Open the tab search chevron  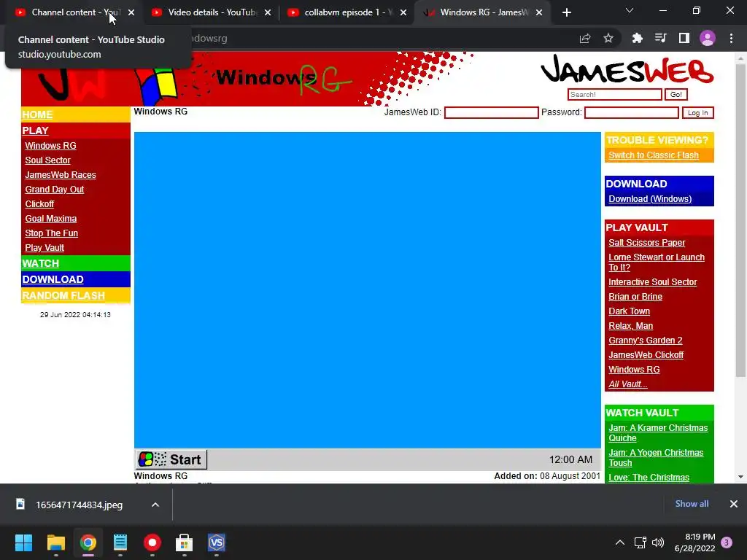(x=630, y=10)
